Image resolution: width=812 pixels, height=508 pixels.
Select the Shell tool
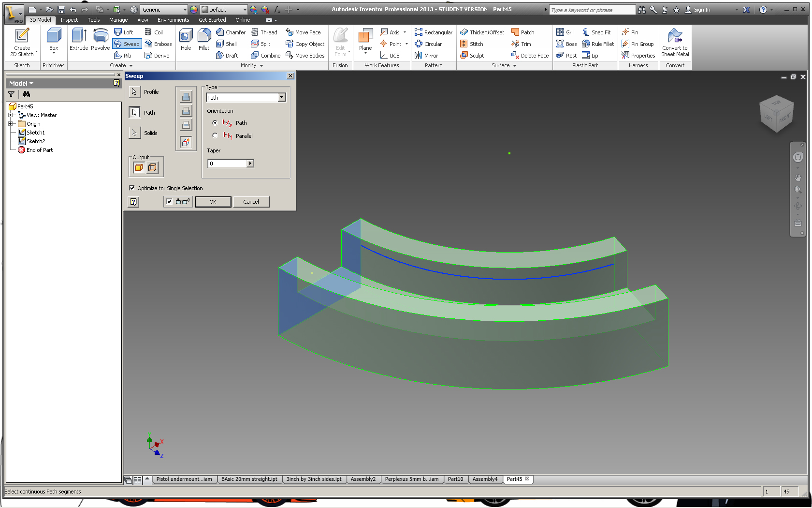(226, 44)
